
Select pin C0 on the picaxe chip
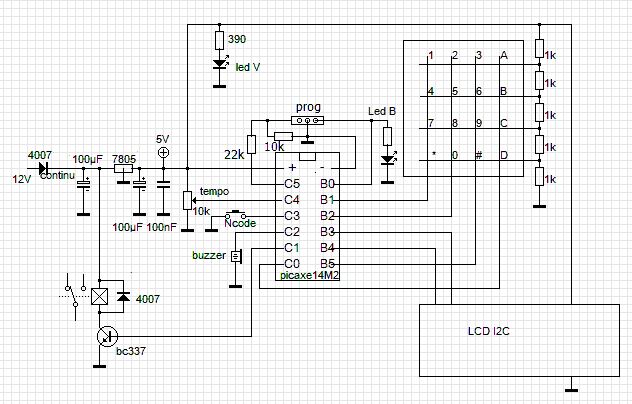point(292,264)
